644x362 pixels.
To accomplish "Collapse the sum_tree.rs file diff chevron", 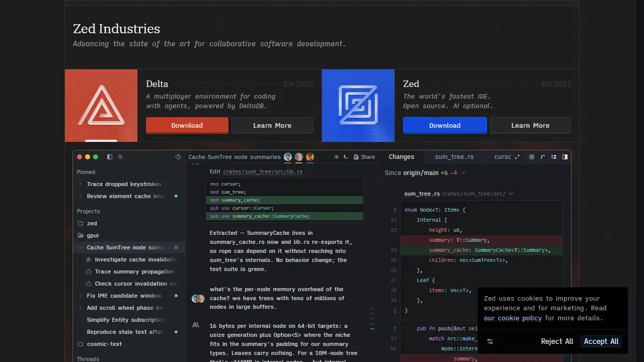I will 511,194.
